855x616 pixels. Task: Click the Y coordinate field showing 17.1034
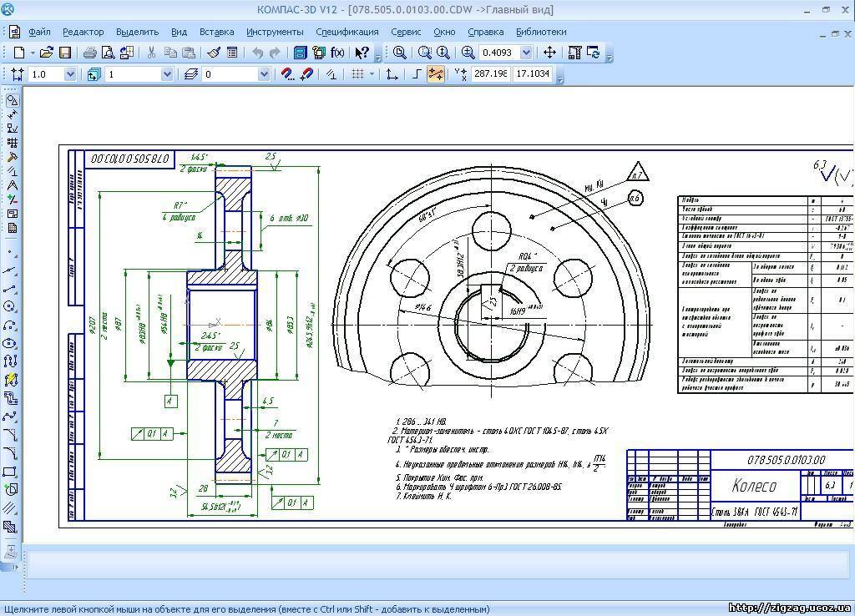[x=533, y=73]
